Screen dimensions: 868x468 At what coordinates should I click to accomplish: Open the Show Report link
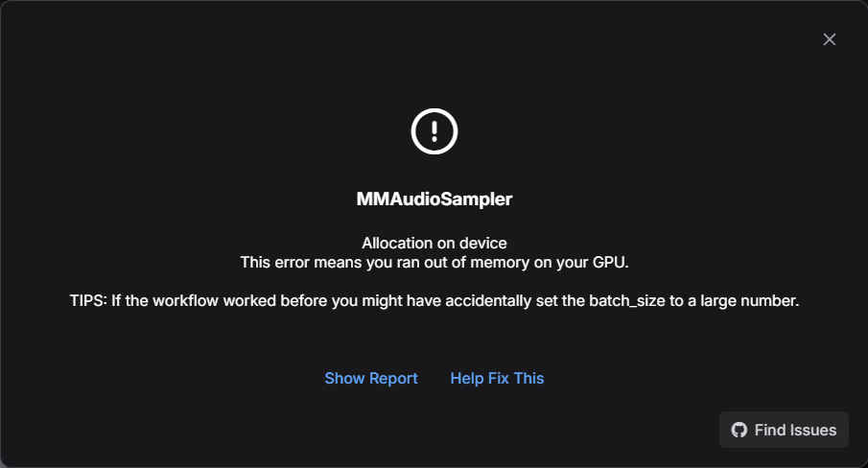click(x=371, y=379)
